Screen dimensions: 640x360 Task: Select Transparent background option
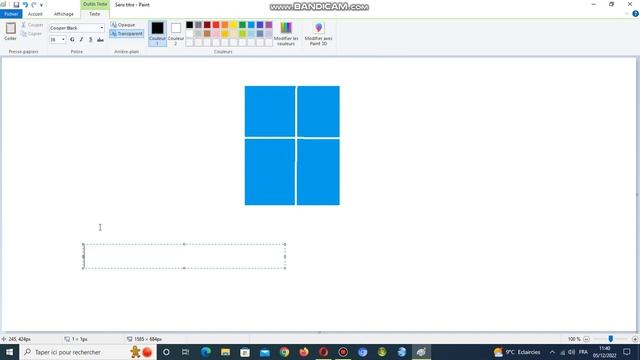click(x=127, y=34)
